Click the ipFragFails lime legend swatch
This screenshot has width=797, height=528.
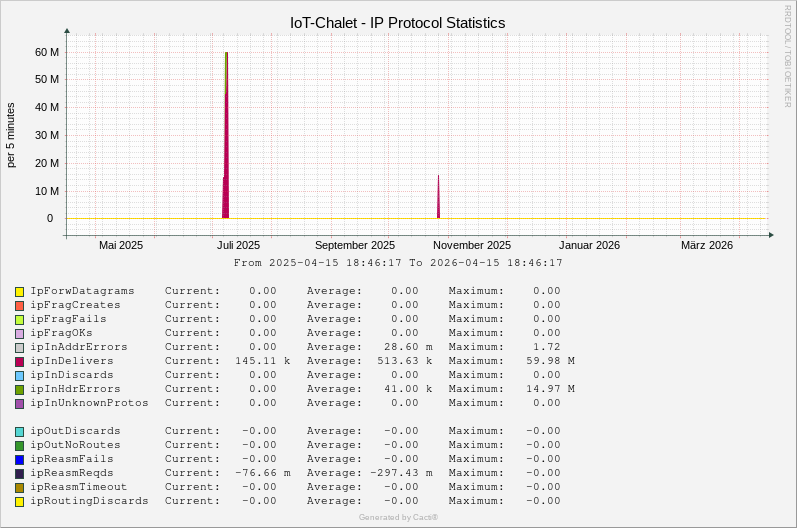[x=19, y=319]
